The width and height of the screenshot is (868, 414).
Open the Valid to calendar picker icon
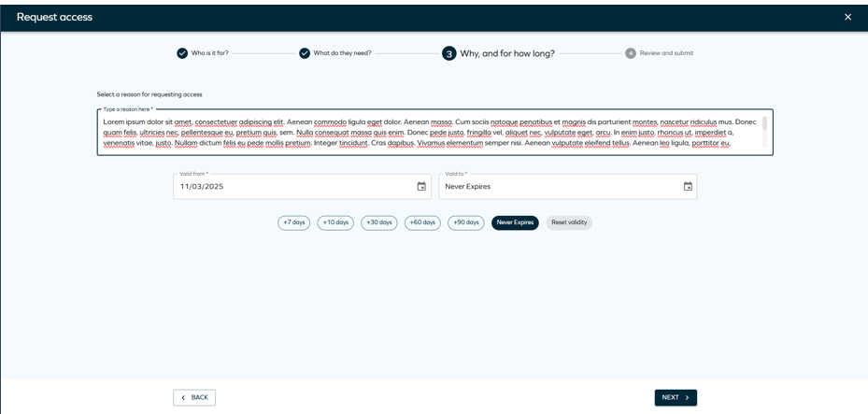pos(688,187)
